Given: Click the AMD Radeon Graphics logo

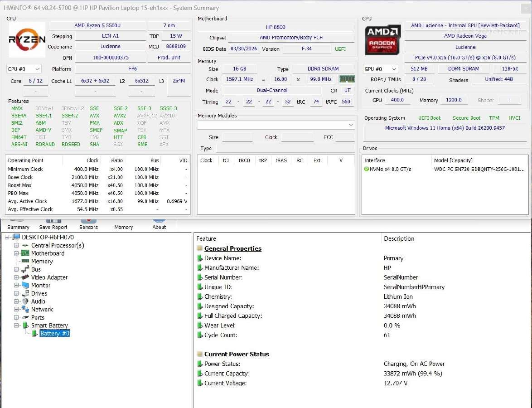Looking at the screenshot, I should point(382,40).
